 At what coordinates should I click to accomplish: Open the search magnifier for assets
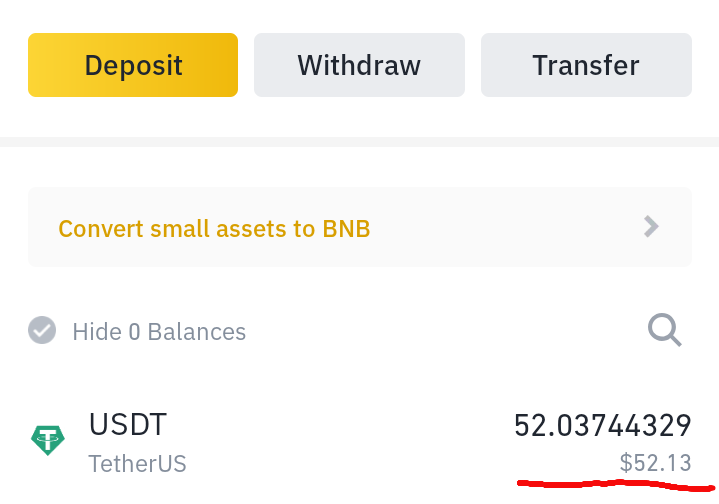click(x=664, y=330)
